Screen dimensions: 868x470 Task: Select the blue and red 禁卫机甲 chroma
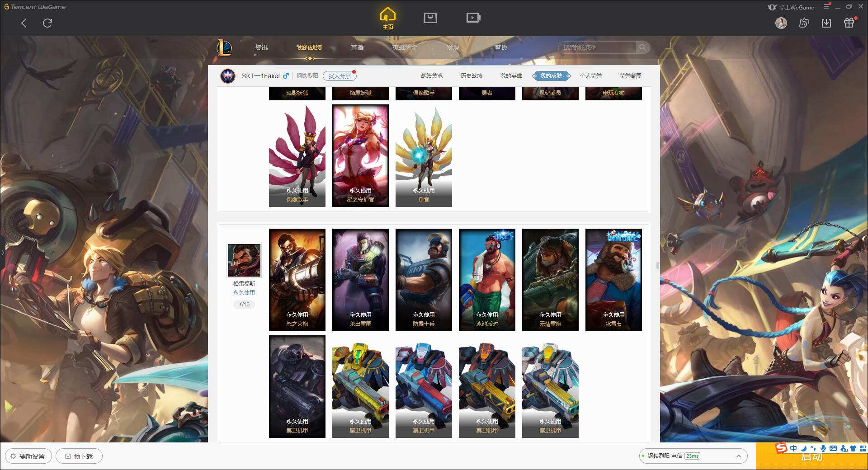coord(424,386)
